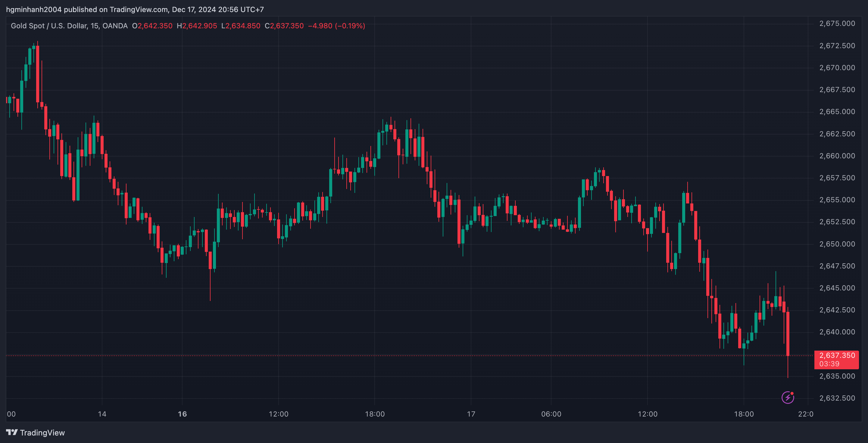
Task: Click the close value C2,637.350
Action: pos(284,26)
